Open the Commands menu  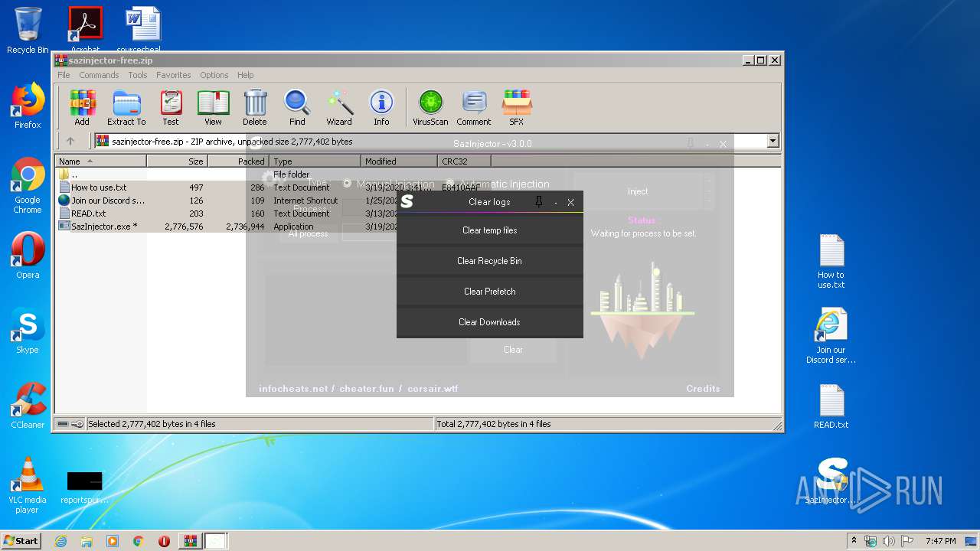(99, 75)
